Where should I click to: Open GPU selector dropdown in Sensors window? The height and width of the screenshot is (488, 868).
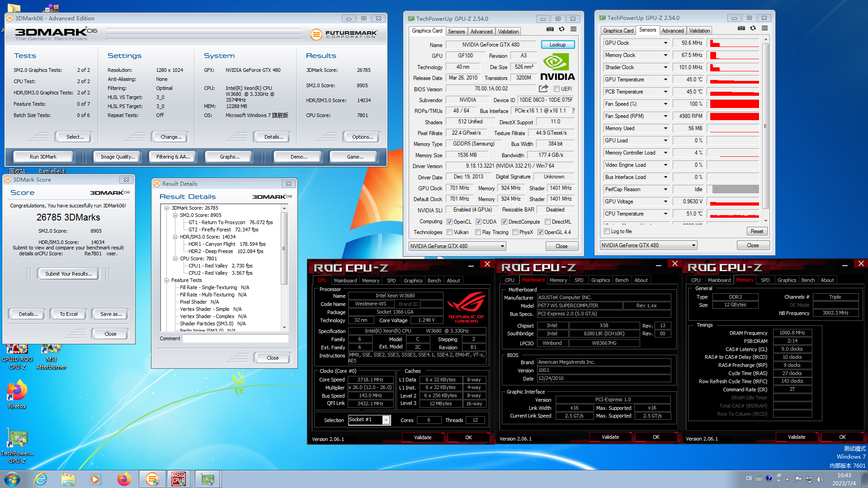(648, 245)
